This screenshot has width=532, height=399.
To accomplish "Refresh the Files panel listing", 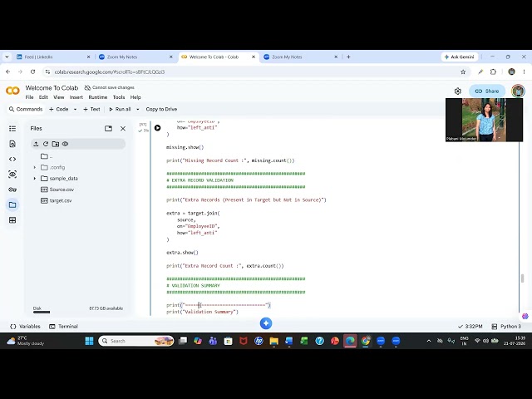I will click(46, 144).
